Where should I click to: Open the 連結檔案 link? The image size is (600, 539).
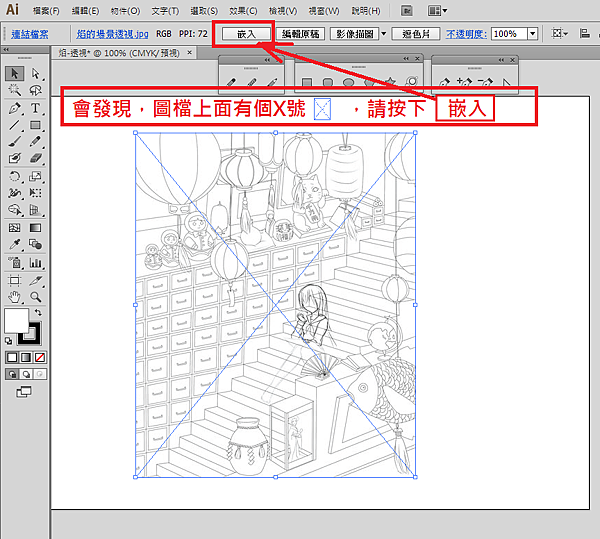(x=30, y=34)
